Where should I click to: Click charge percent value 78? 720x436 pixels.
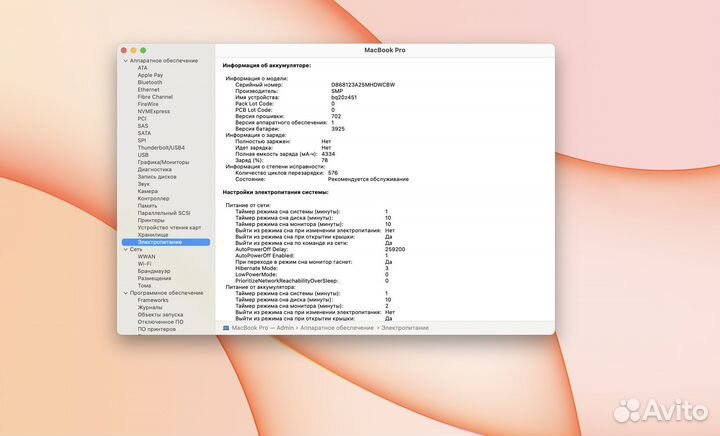coord(325,161)
